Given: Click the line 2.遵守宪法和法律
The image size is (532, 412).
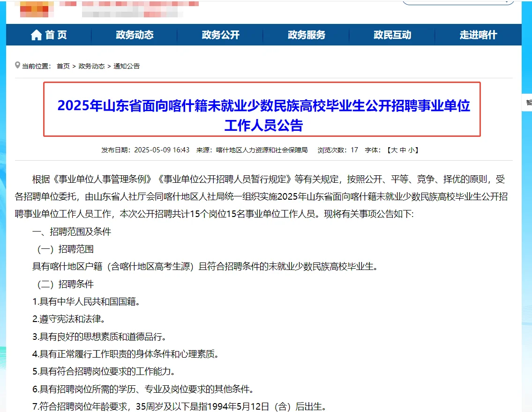Looking at the screenshot, I should [x=69, y=319].
